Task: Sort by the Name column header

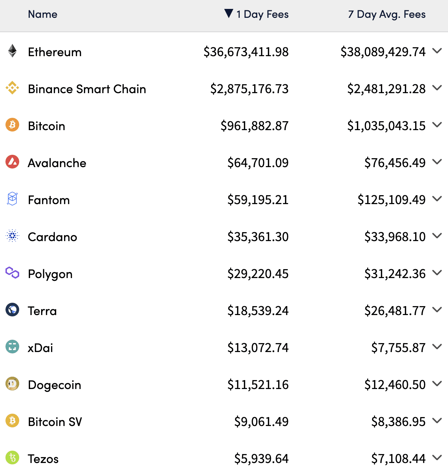Action: click(x=43, y=14)
